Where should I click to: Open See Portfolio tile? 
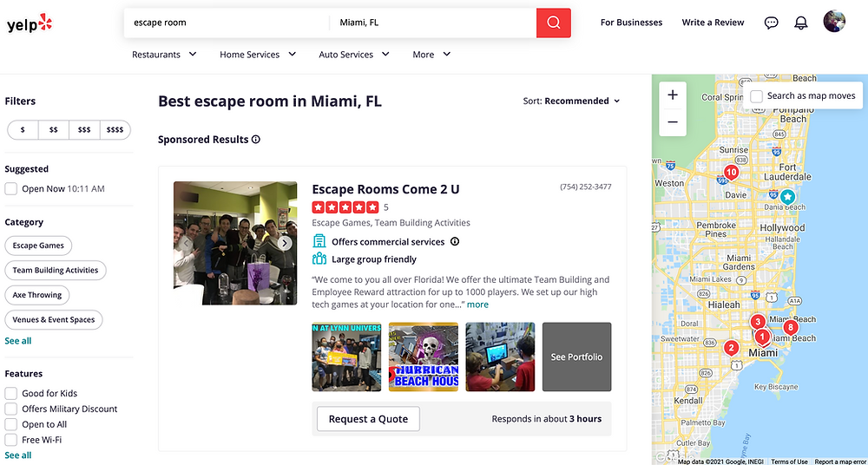click(x=577, y=357)
